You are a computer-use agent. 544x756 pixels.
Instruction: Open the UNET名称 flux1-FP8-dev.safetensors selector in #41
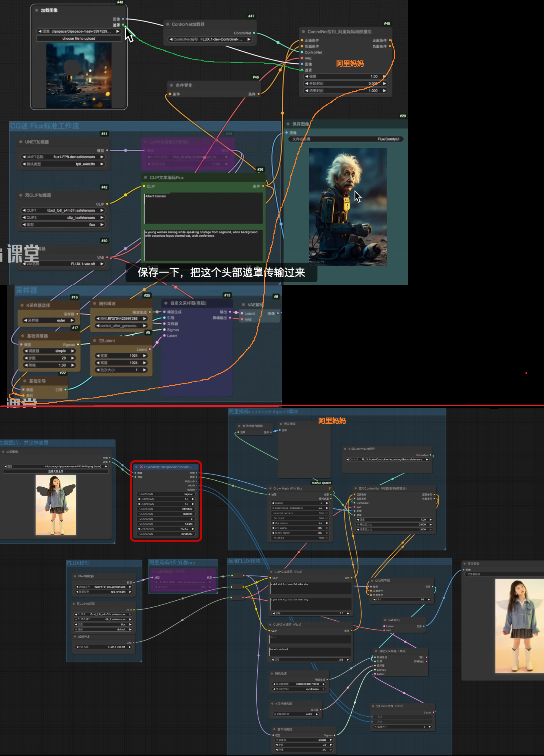[x=63, y=157]
